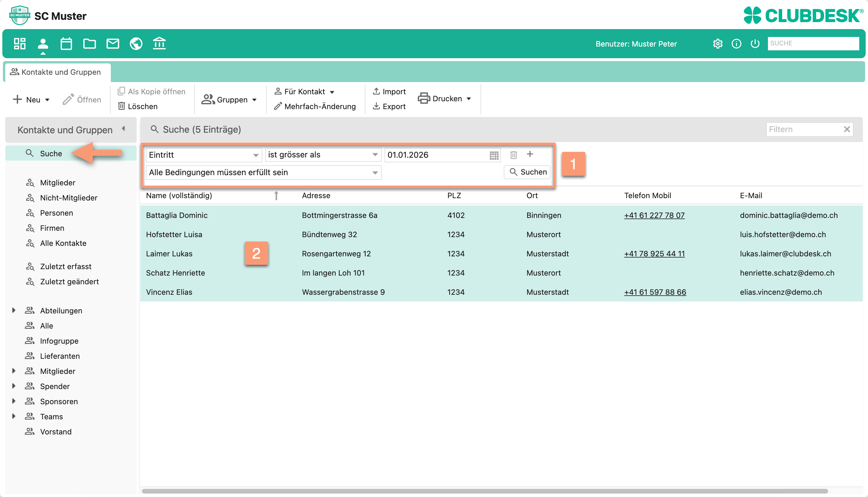This screenshot has width=868, height=497.
Task: Select the Schatz Henriette row
Action: click(x=501, y=273)
